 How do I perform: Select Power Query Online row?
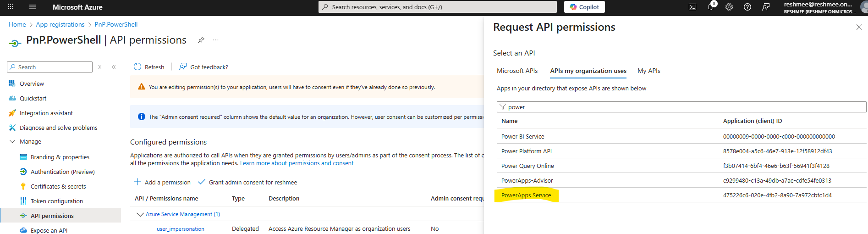(x=681, y=166)
